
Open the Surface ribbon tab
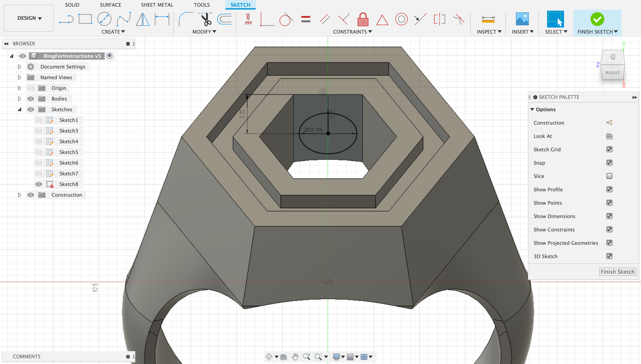click(x=110, y=5)
